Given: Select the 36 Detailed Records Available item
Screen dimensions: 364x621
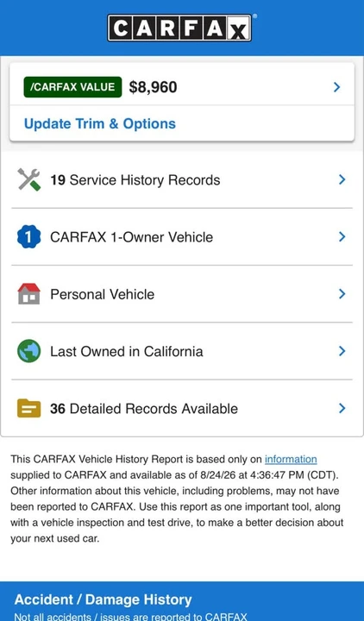Looking at the screenshot, I should [x=182, y=408].
